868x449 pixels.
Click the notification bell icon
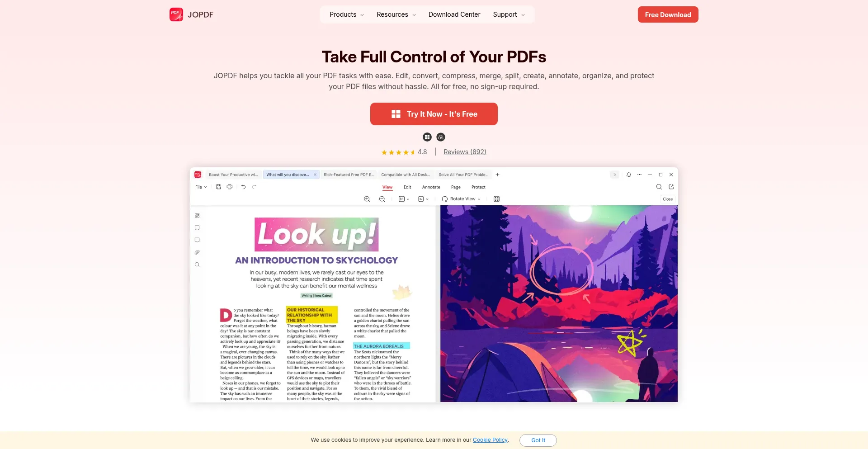(x=628, y=175)
